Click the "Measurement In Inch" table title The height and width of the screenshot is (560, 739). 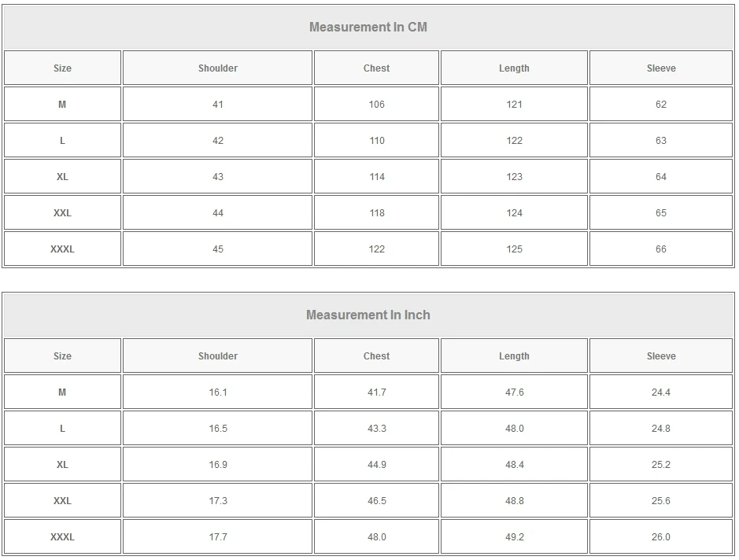click(368, 315)
